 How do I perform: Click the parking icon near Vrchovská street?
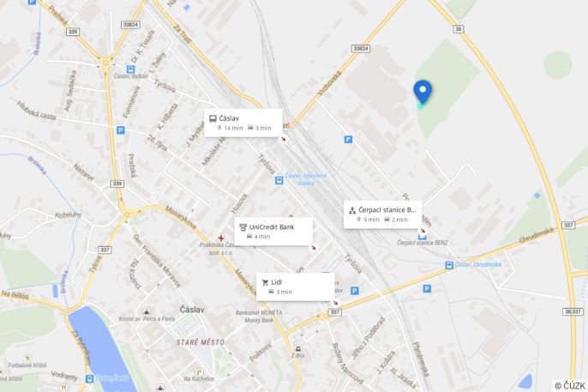pyautogui.click(x=348, y=140)
